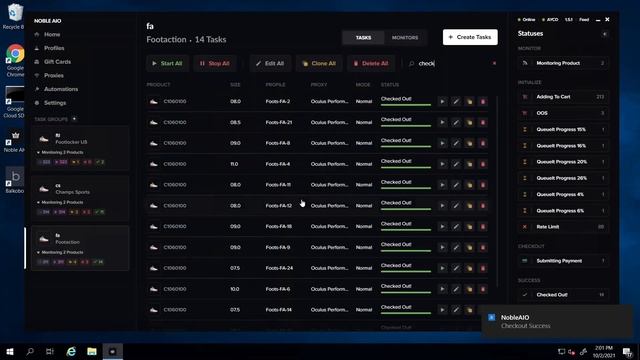
Task: Click Edit All button
Action: point(270,63)
